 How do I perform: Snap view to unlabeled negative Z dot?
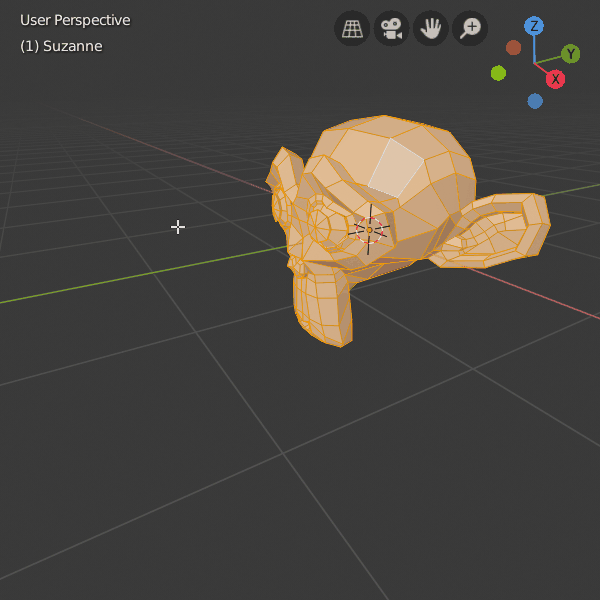click(x=535, y=101)
